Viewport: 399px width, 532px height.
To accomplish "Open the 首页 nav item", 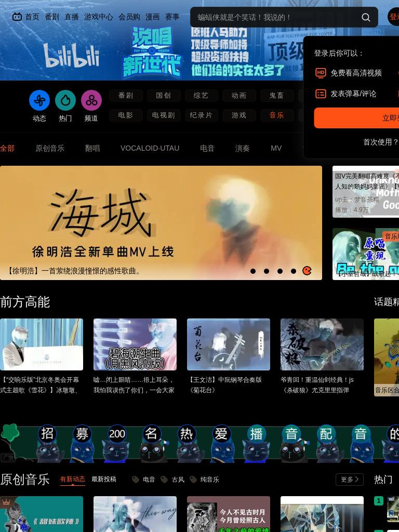I will coord(32,17).
